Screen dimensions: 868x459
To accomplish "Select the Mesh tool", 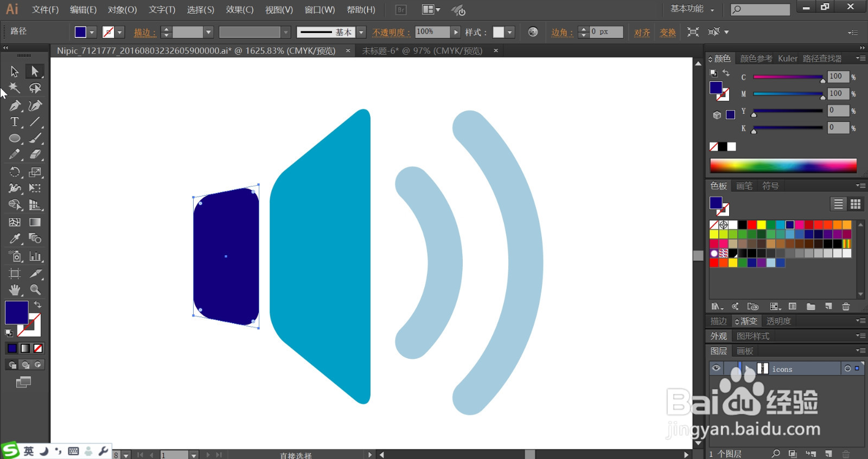I will tap(15, 222).
